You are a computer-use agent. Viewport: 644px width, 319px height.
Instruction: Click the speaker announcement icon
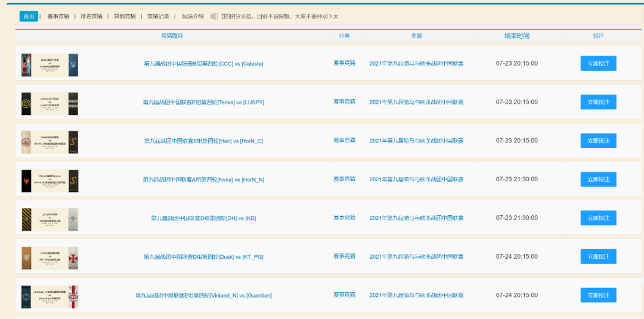coord(214,17)
